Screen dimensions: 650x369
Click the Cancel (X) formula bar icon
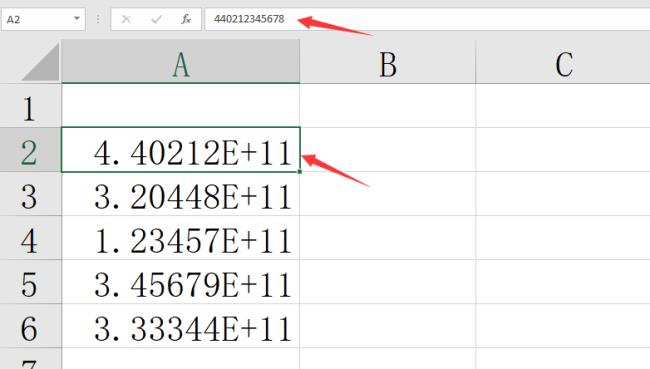point(126,19)
